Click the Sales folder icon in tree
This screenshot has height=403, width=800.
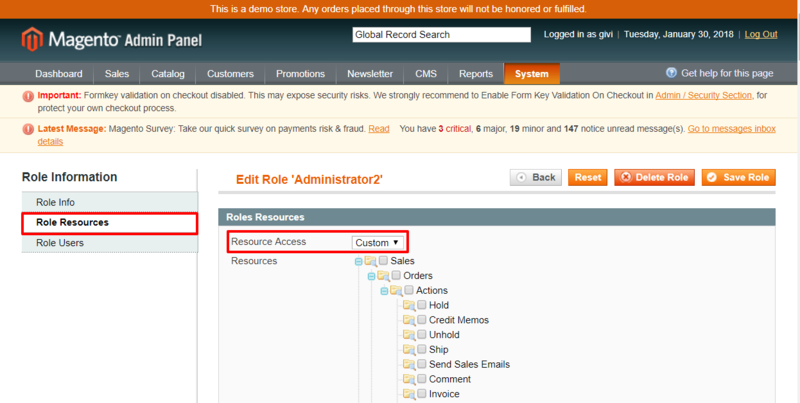click(x=370, y=262)
